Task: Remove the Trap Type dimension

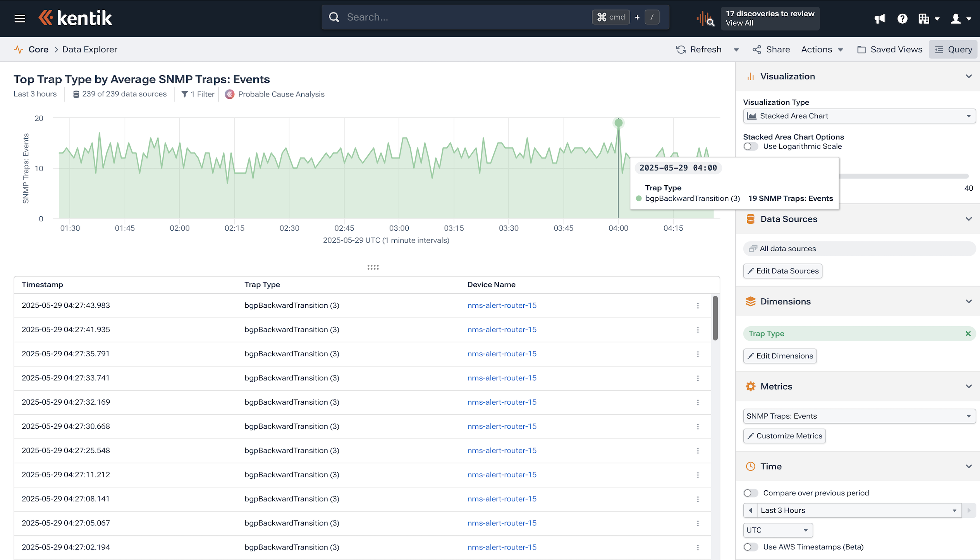Action: 968,334
